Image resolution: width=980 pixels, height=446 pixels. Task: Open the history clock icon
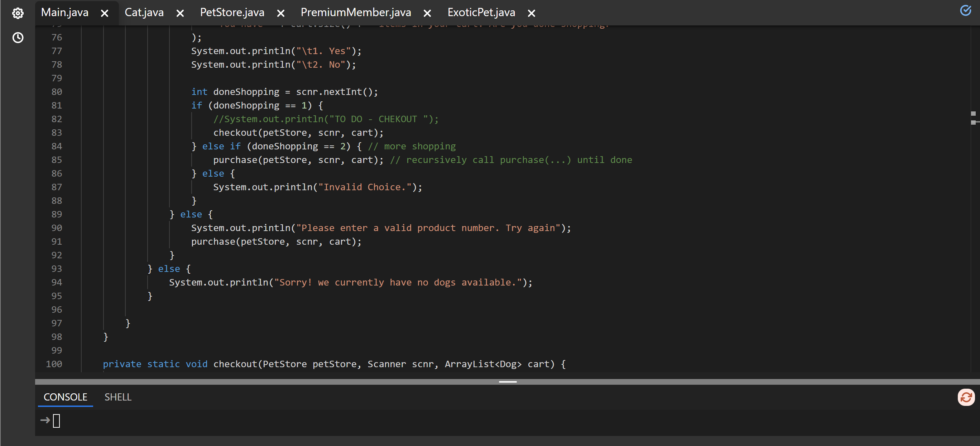[x=18, y=37]
